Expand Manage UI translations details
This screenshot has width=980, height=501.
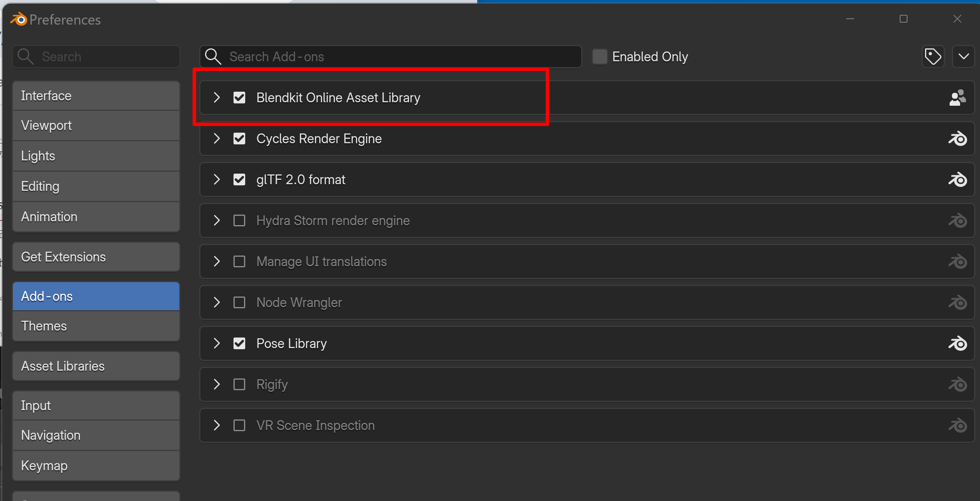[217, 261]
